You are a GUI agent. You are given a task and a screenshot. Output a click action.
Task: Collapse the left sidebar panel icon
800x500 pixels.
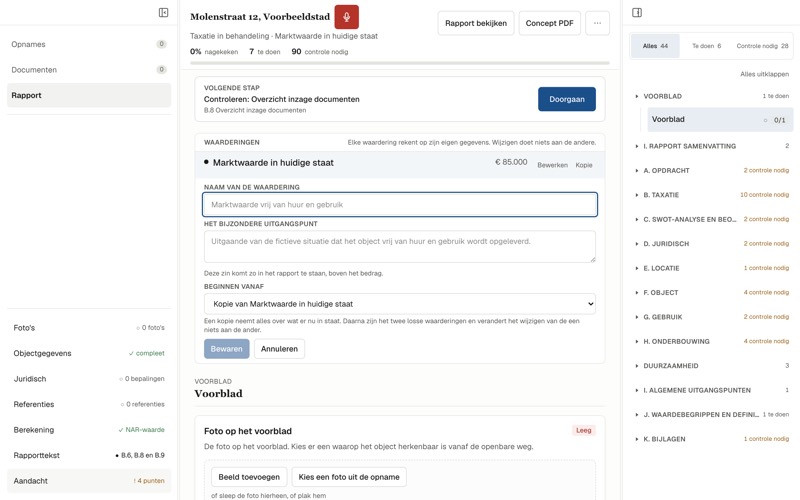point(163,13)
